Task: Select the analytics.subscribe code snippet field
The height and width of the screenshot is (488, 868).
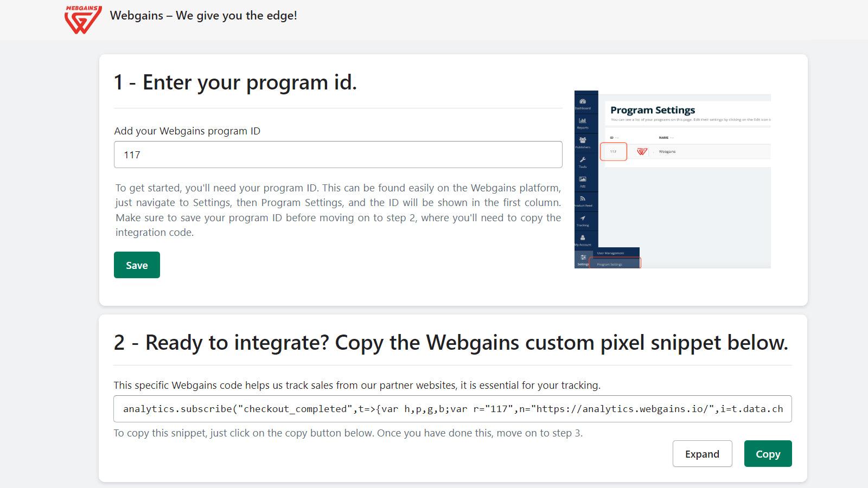Action: (x=452, y=409)
